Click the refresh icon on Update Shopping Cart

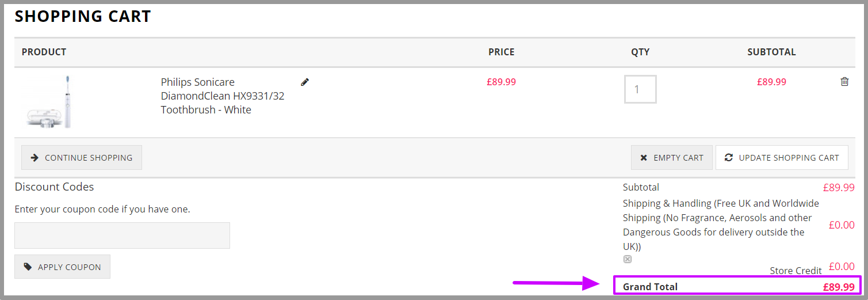coord(729,157)
